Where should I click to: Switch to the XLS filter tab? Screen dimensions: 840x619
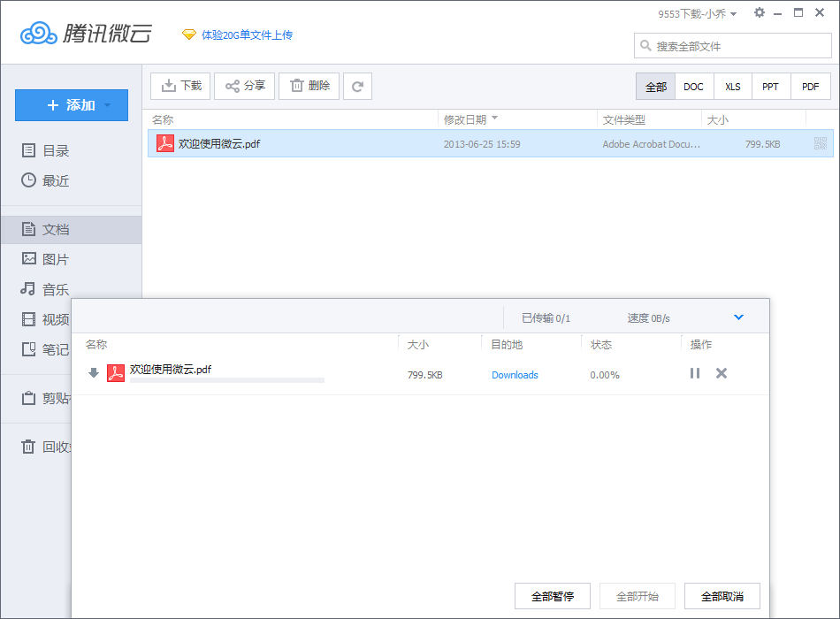click(x=733, y=87)
